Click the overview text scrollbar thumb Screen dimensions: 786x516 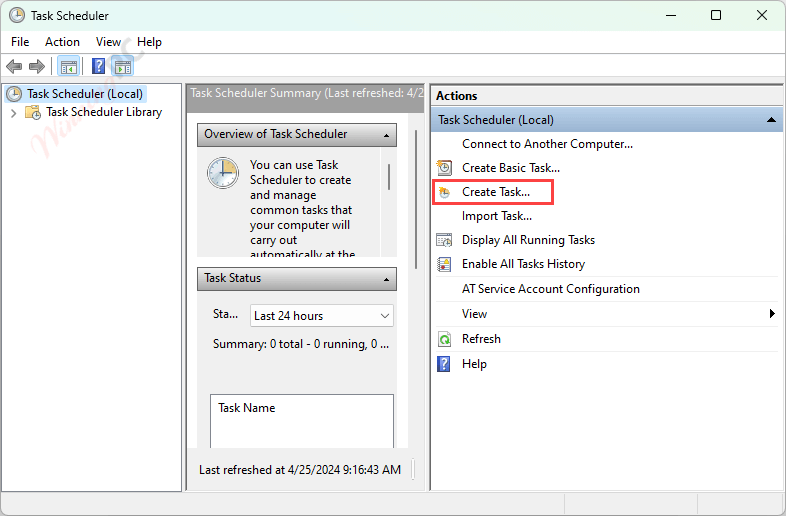389,177
